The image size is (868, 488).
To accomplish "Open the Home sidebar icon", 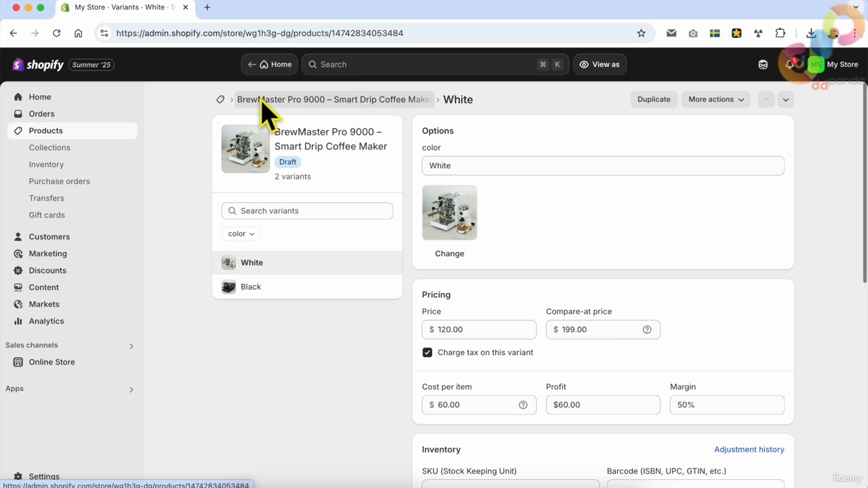I will pyautogui.click(x=18, y=97).
